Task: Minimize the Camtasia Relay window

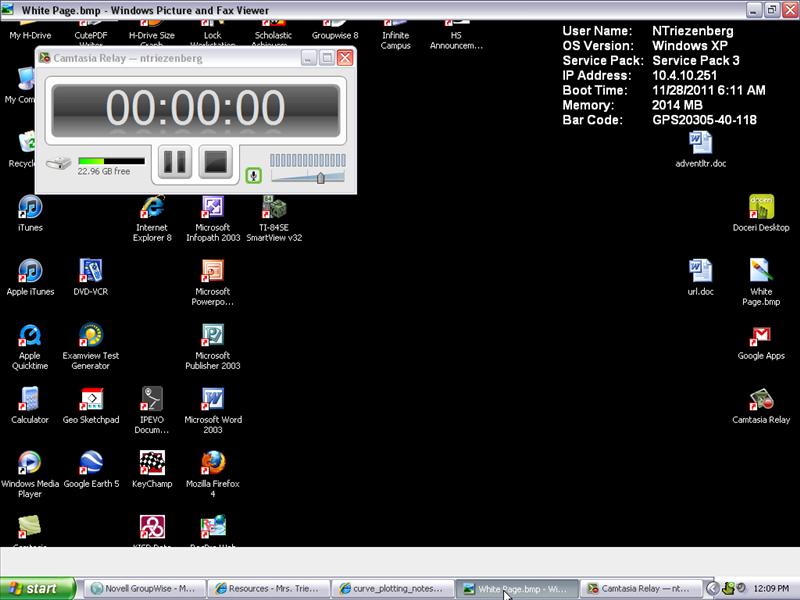Action: point(308,58)
